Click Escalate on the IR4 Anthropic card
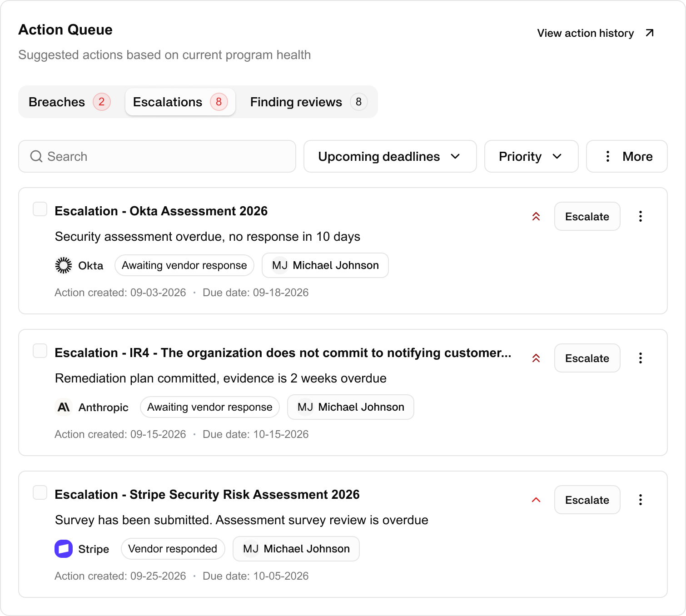The image size is (686, 616). click(x=587, y=358)
